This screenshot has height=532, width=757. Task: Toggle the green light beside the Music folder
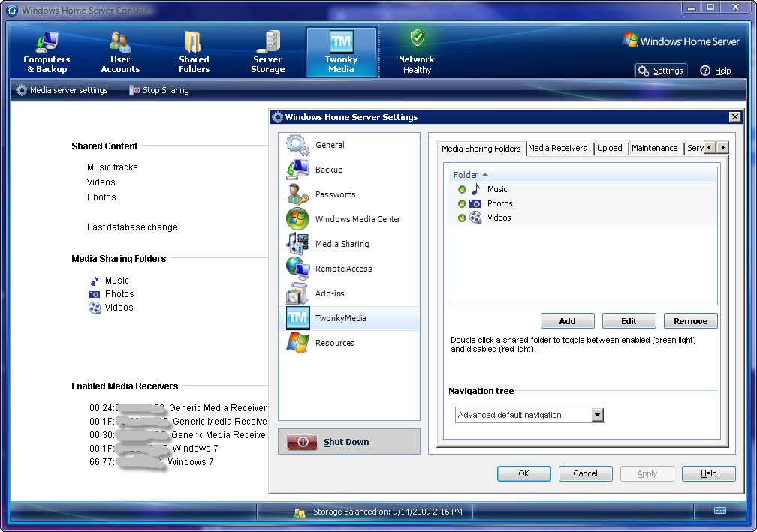462,190
